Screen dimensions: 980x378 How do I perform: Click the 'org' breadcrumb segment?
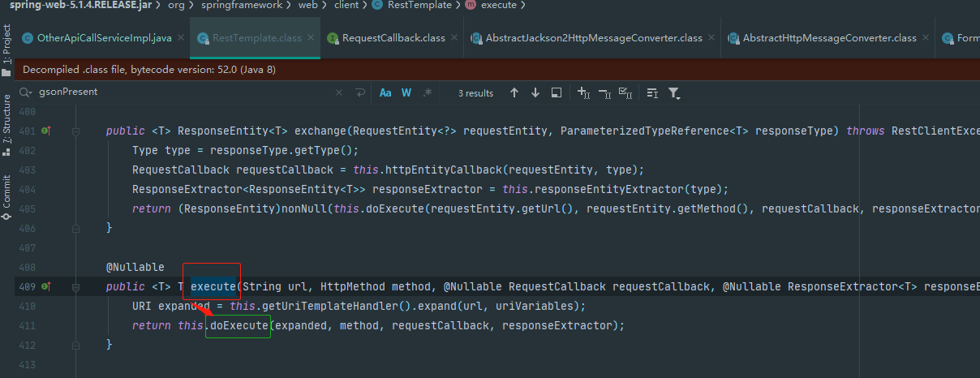[176, 6]
